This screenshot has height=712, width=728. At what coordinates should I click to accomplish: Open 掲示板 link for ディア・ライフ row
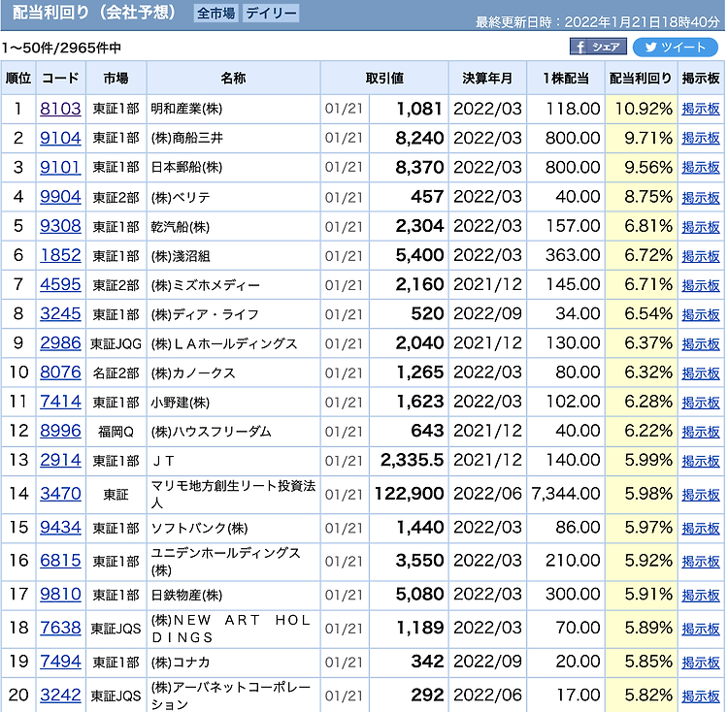[x=701, y=314]
